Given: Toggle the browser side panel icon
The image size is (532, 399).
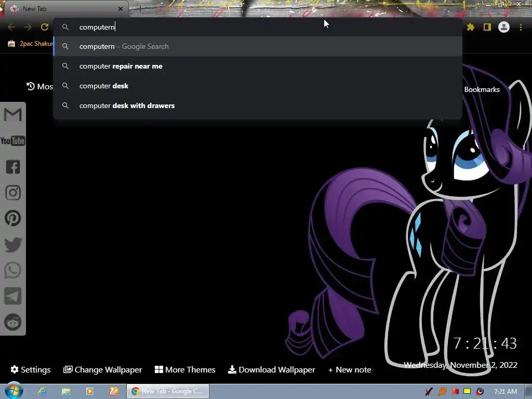Looking at the screenshot, I should (x=487, y=27).
